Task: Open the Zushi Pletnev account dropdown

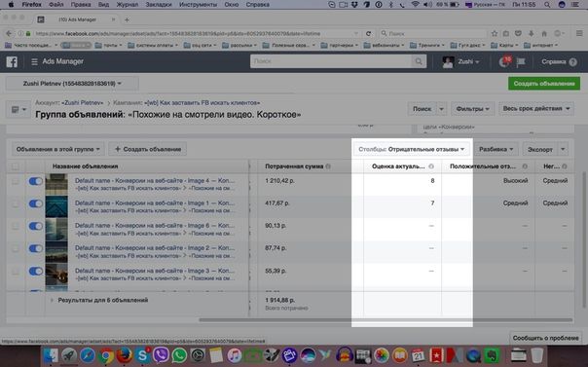Action: tap(72, 84)
